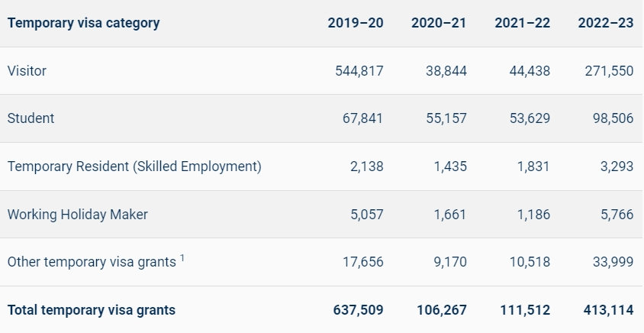Select Other temporary visa grants label
This screenshot has width=644, height=333.
(92, 262)
